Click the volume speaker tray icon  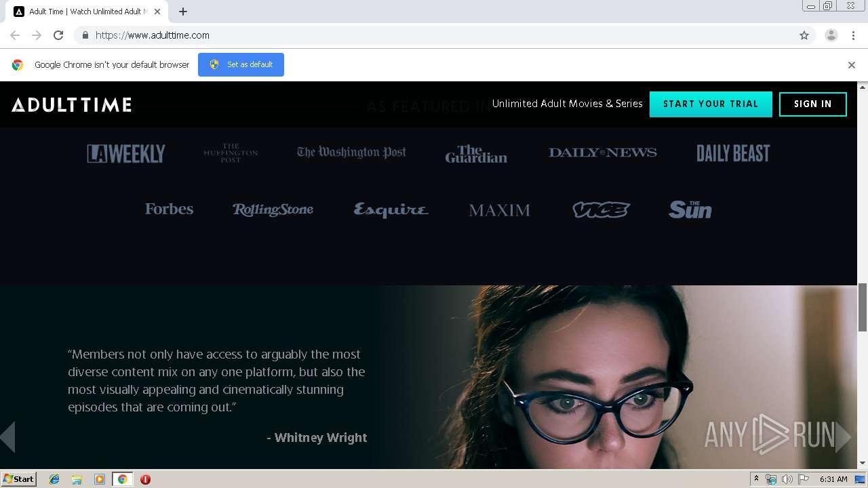(x=787, y=479)
